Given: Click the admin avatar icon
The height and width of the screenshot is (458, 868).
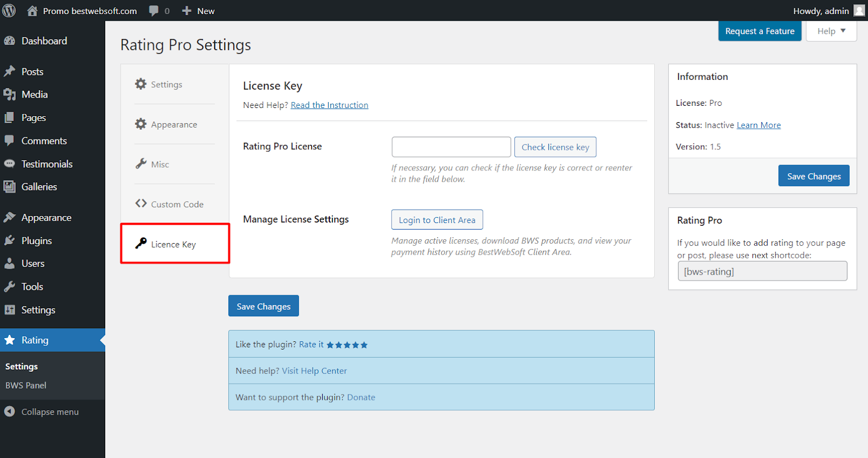Looking at the screenshot, I should (859, 10).
